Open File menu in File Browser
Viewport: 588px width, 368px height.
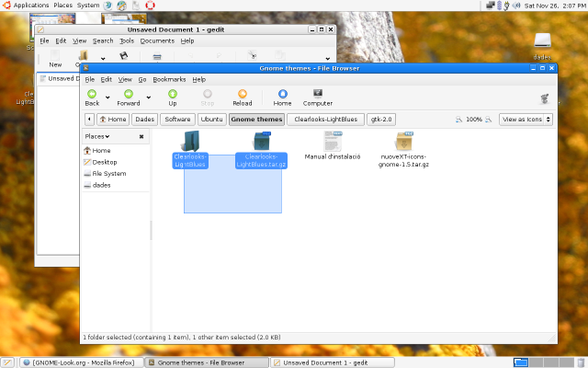click(90, 80)
